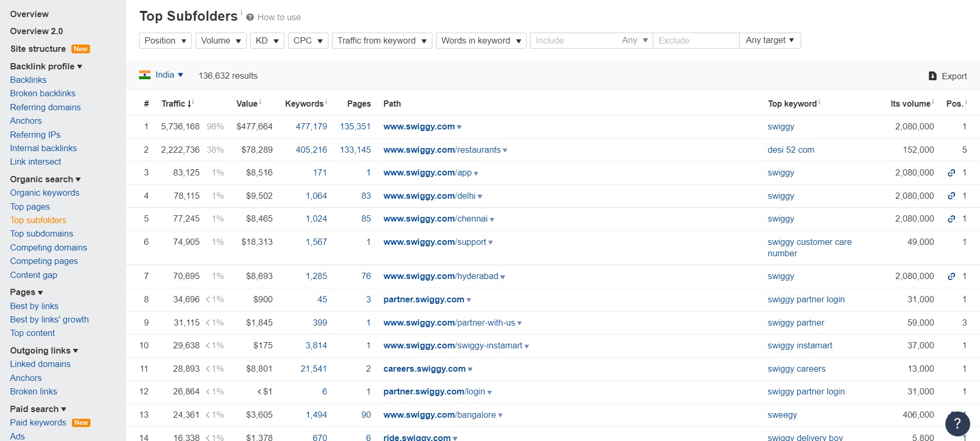Click link icon in www.swiggy.com/chennai row

click(951, 219)
